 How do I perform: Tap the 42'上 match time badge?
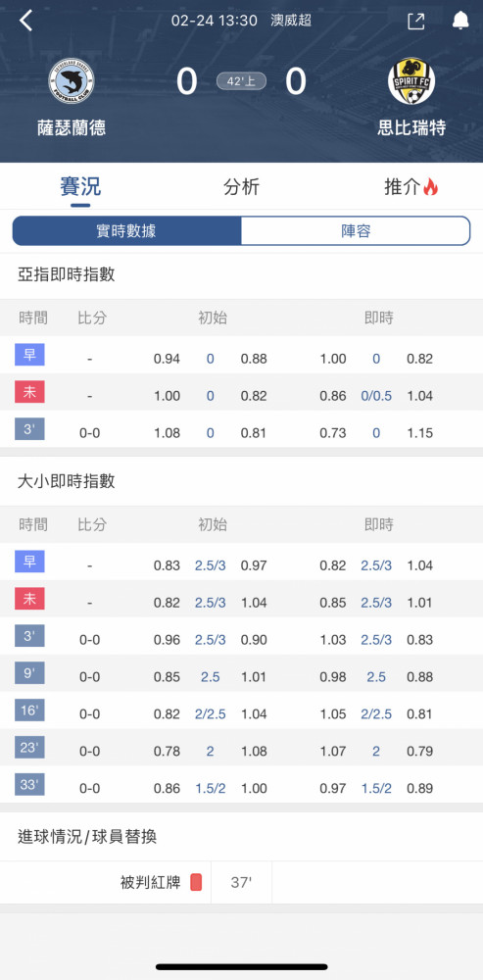(x=241, y=82)
